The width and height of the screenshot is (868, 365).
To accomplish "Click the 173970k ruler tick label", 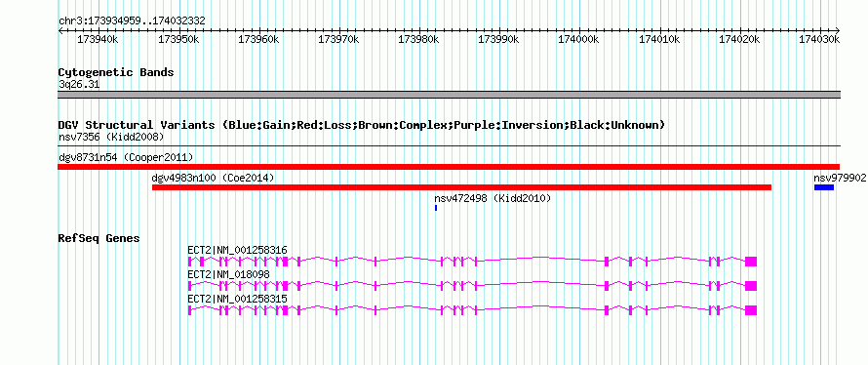I will point(338,39).
